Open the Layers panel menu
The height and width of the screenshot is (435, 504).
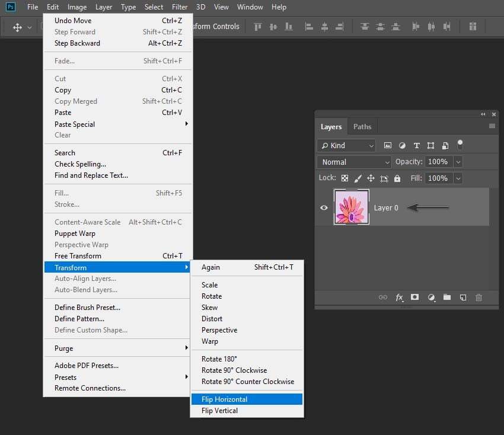click(x=492, y=126)
